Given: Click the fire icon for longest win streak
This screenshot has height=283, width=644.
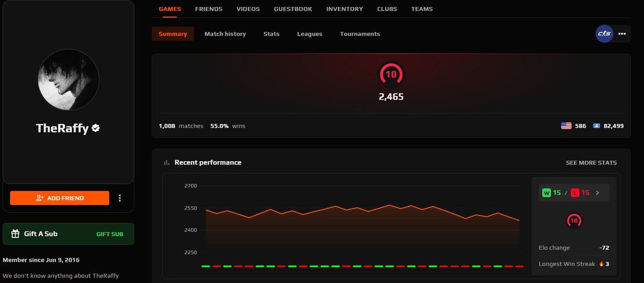Looking at the screenshot, I should tap(602, 264).
